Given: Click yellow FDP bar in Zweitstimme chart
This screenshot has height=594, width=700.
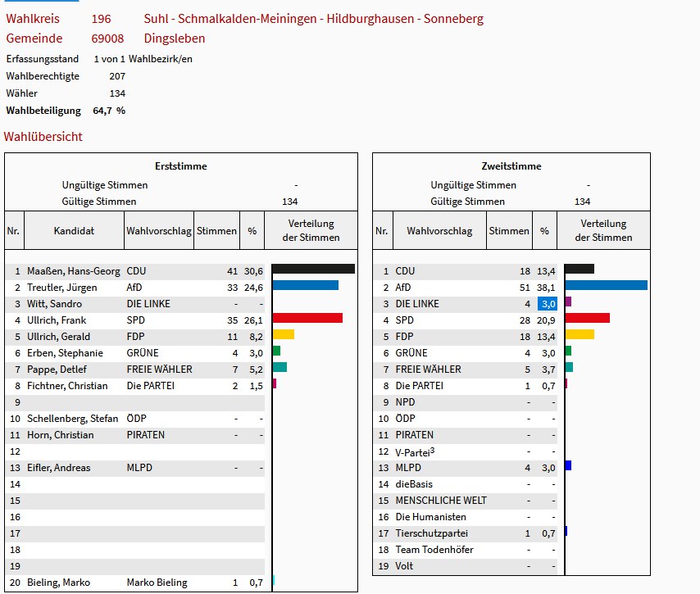Looking at the screenshot, I should pos(580,334).
